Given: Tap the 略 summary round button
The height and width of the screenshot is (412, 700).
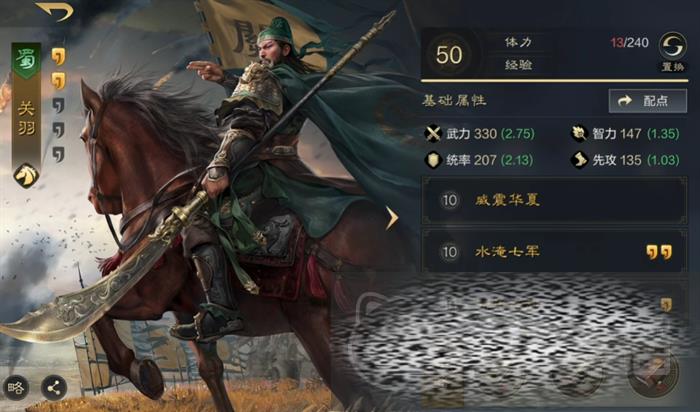Looking at the screenshot, I should click(16, 387).
